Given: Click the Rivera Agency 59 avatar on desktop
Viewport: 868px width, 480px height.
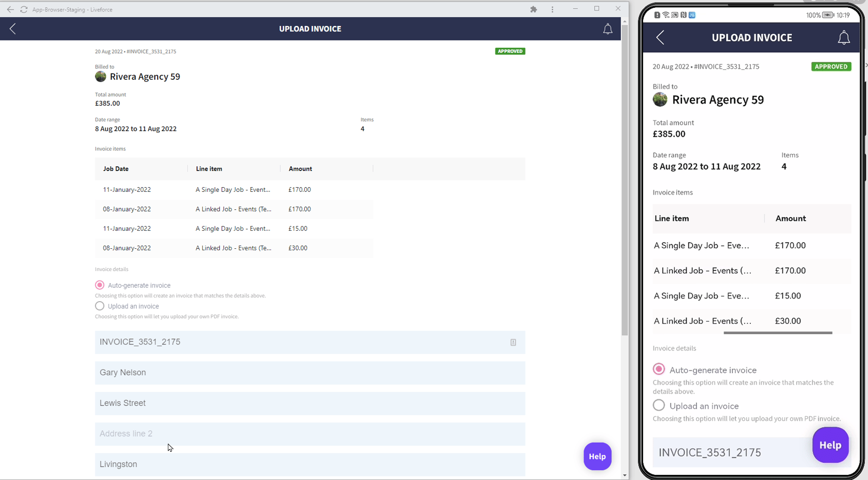Looking at the screenshot, I should 101,77.
